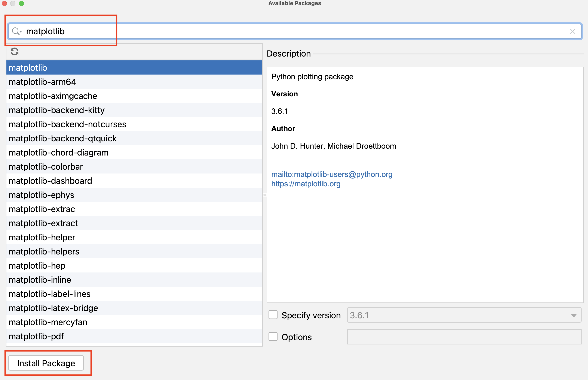The image size is (588, 380).
Task: Open the matplotlib.org website link
Action: pyautogui.click(x=306, y=184)
